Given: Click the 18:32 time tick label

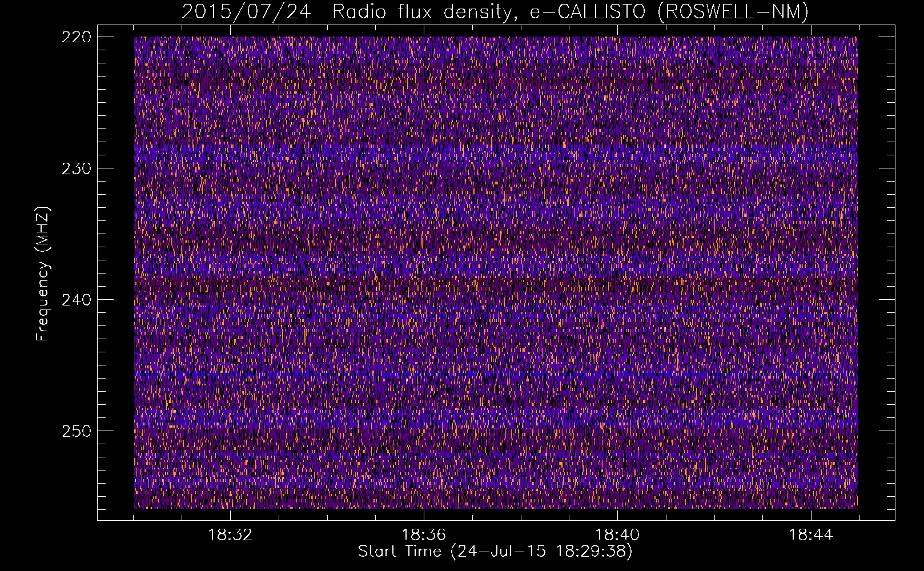Looking at the screenshot, I should click(x=230, y=535).
